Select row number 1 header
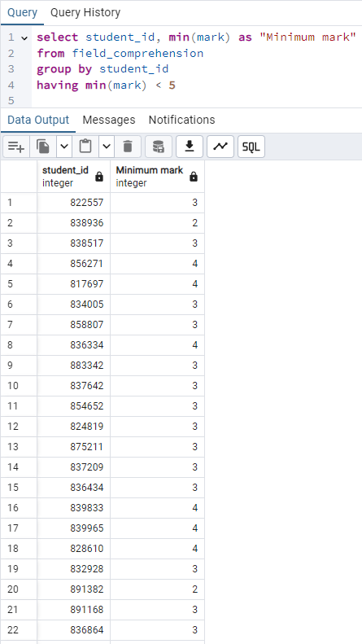The image size is (362, 644). point(19,203)
